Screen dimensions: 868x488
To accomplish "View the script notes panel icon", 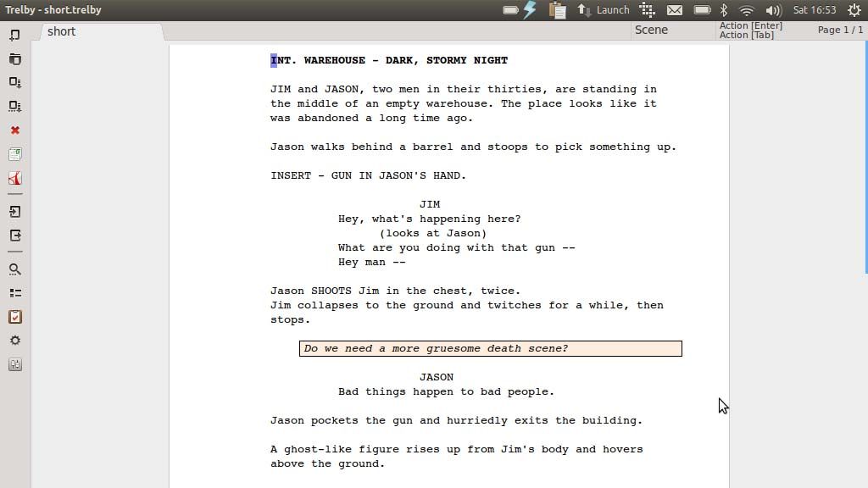I will tap(14, 153).
